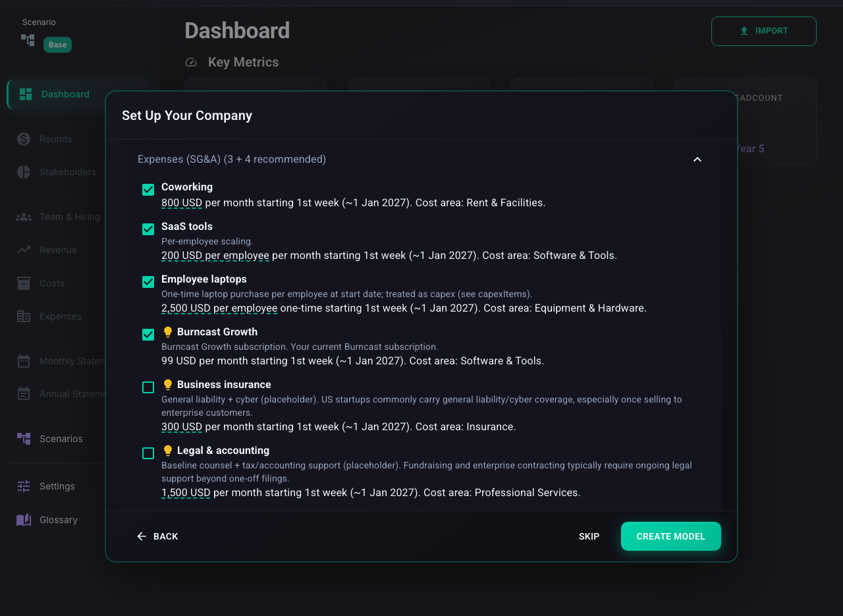Image resolution: width=843 pixels, height=616 pixels.
Task: Click the Team & Hiring people icon
Action: click(x=24, y=217)
